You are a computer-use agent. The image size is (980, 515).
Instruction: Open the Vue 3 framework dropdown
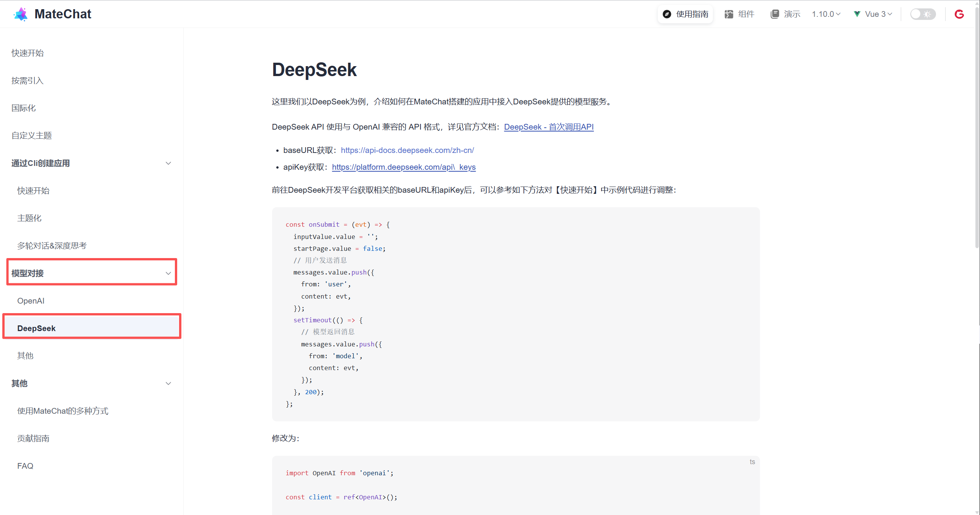(x=878, y=14)
